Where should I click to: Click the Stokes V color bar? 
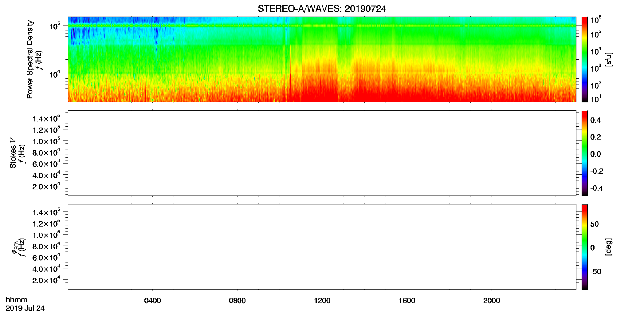tap(585, 153)
